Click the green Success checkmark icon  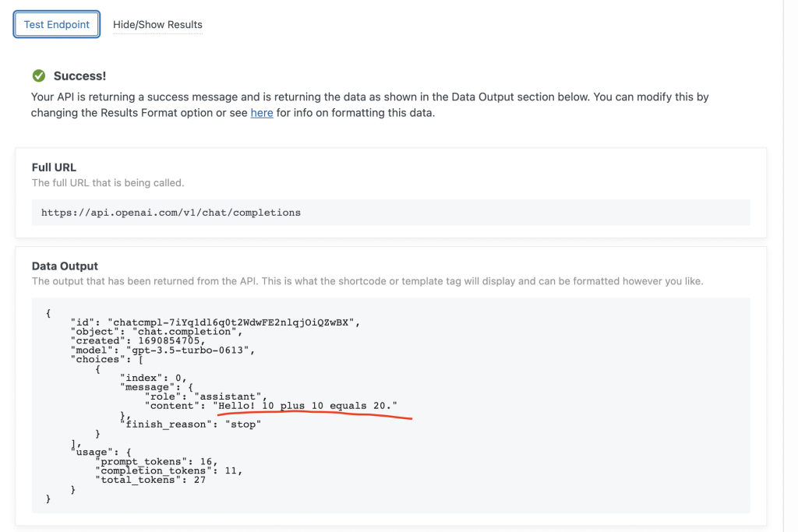coord(38,76)
